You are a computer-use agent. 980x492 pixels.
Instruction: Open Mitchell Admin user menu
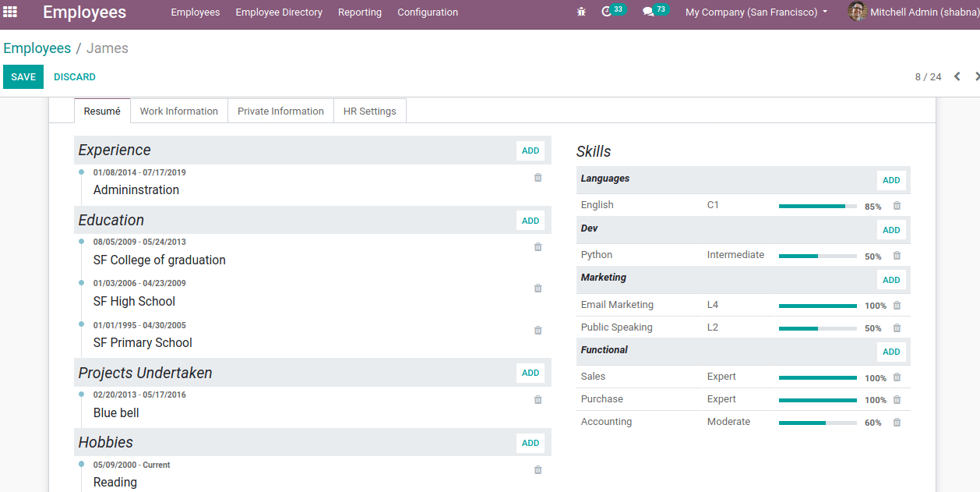pyautogui.click(x=914, y=12)
